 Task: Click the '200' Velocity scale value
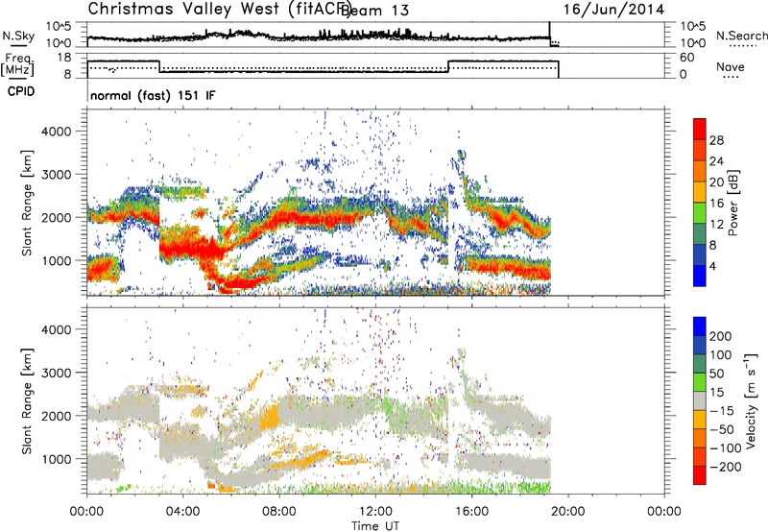point(721,336)
